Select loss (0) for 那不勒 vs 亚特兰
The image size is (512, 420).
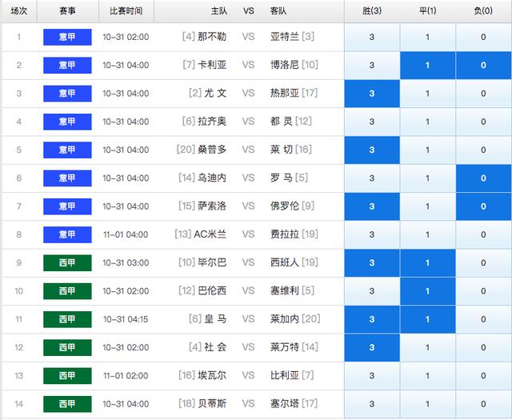pos(483,37)
